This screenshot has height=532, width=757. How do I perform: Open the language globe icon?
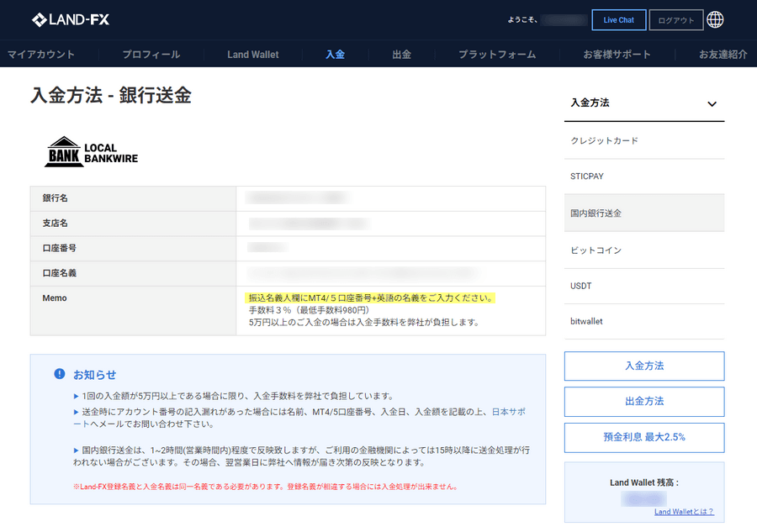pyautogui.click(x=715, y=20)
